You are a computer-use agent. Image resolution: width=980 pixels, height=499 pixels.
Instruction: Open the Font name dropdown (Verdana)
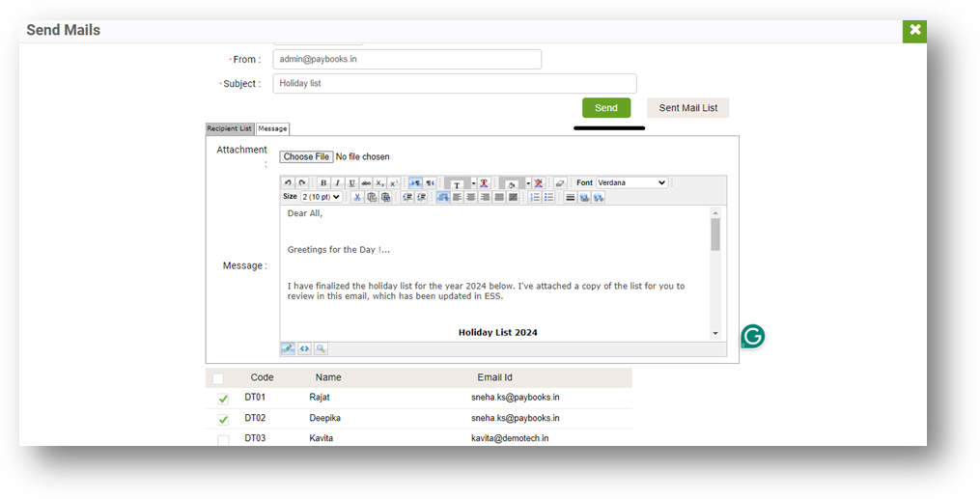(x=631, y=182)
